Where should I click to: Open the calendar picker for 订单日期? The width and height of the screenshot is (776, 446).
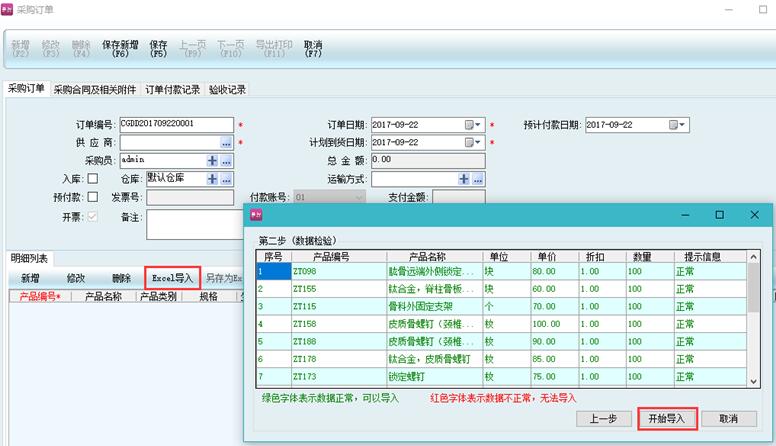[x=468, y=125]
